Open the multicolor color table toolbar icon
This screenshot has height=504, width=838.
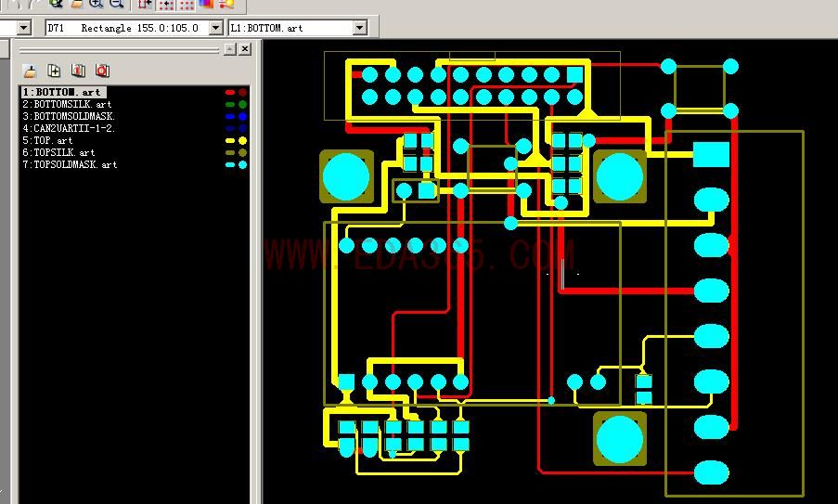(206, 3)
